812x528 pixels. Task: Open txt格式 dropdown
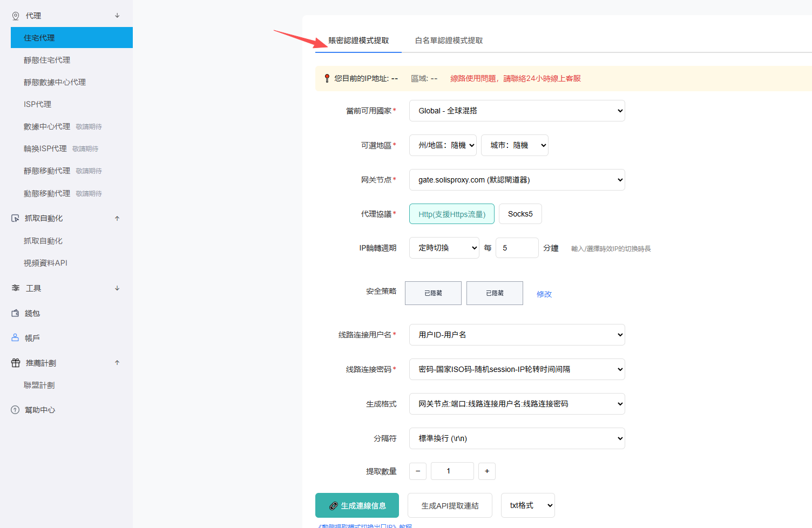(528, 505)
